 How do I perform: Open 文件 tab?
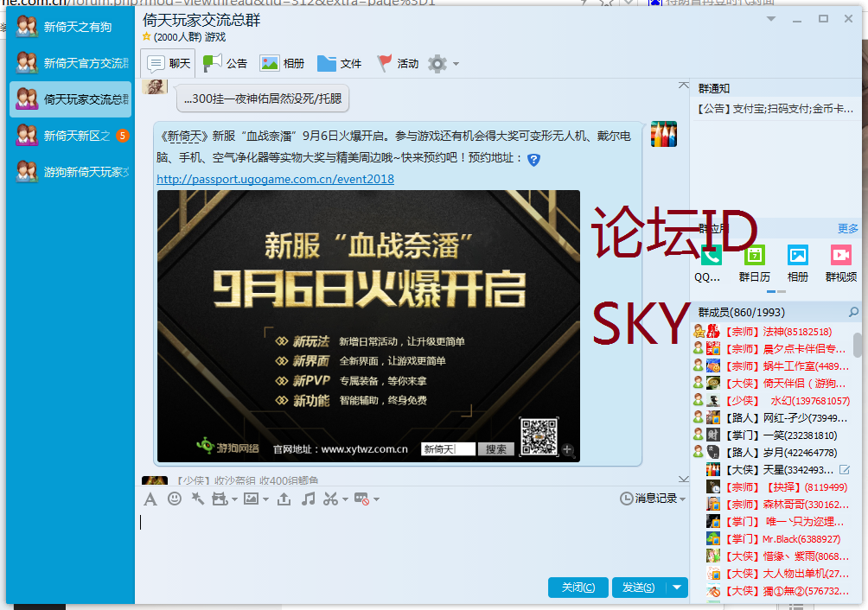pyautogui.click(x=340, y=64)
